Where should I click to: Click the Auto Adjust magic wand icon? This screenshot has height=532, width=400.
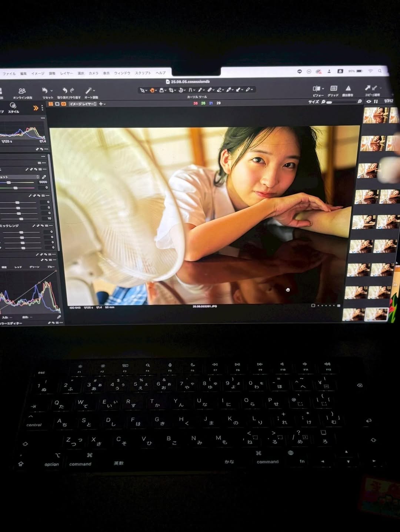[89, 91]
